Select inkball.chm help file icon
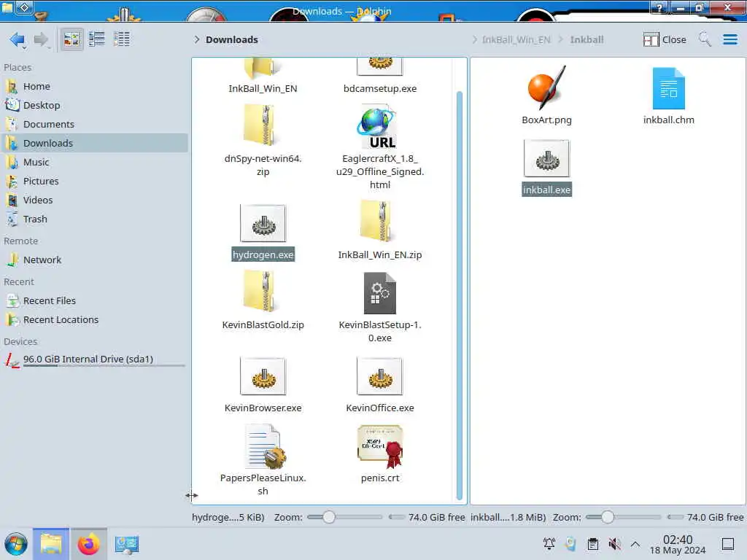 (668, 88)
